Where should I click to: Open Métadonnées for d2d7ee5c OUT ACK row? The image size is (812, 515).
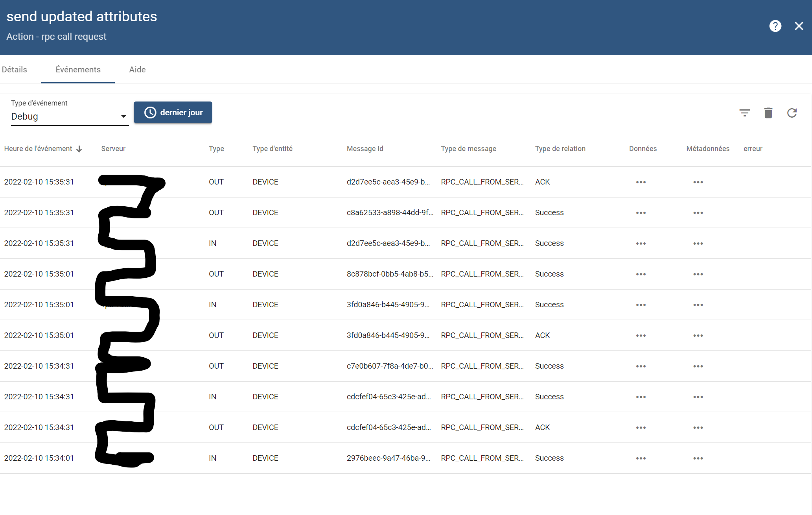coord(698,182)
